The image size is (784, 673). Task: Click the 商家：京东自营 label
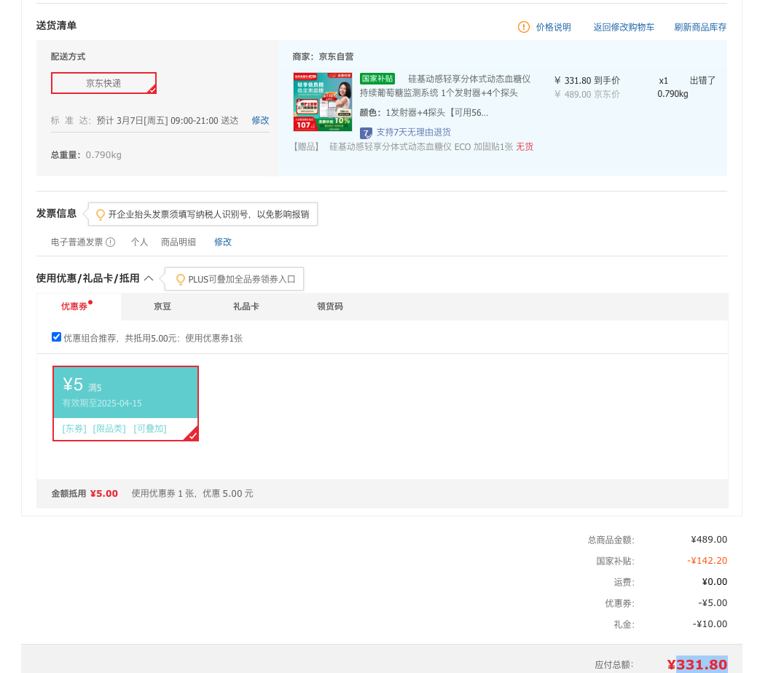pyautogui.click(x=323, y=57)
